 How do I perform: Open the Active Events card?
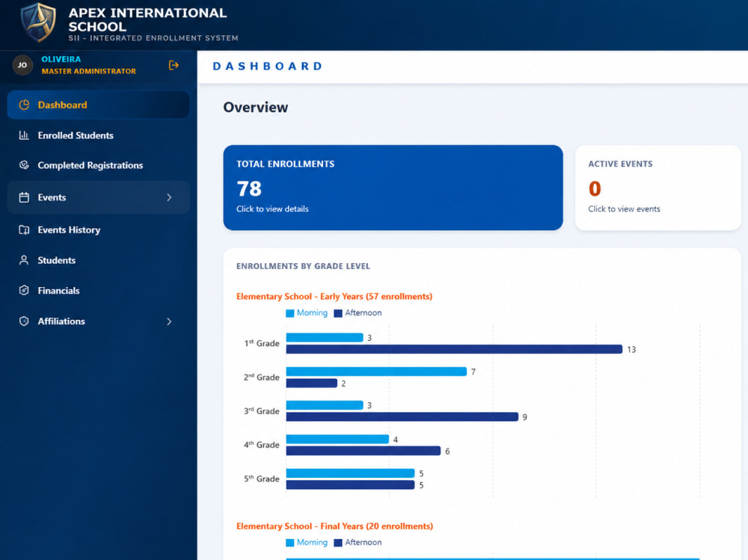(657, 188)
